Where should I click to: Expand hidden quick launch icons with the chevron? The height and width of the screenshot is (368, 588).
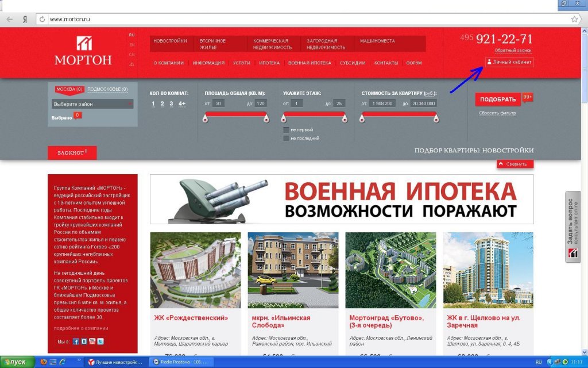click(x=79, y=360)
